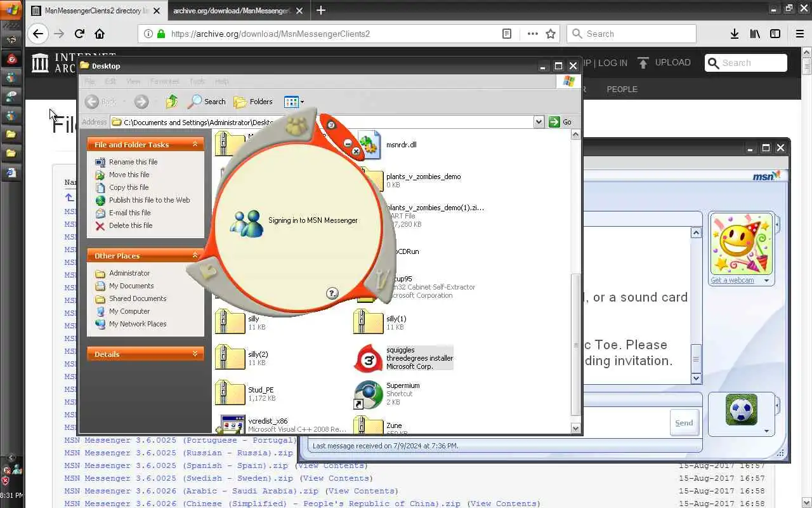Open Explorer Favorites menu
Image resolution: width=812 pixels, height=508 pixels.
165,81
